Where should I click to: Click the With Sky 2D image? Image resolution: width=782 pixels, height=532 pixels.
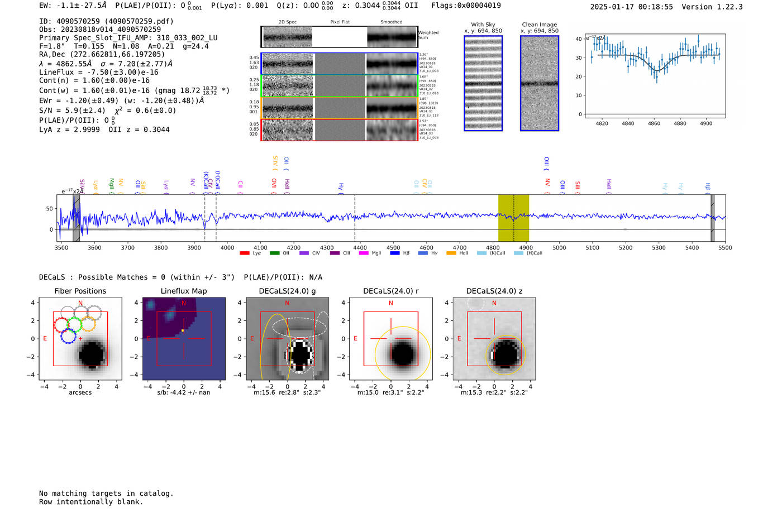pyautogui.click(x=483, y=83)
